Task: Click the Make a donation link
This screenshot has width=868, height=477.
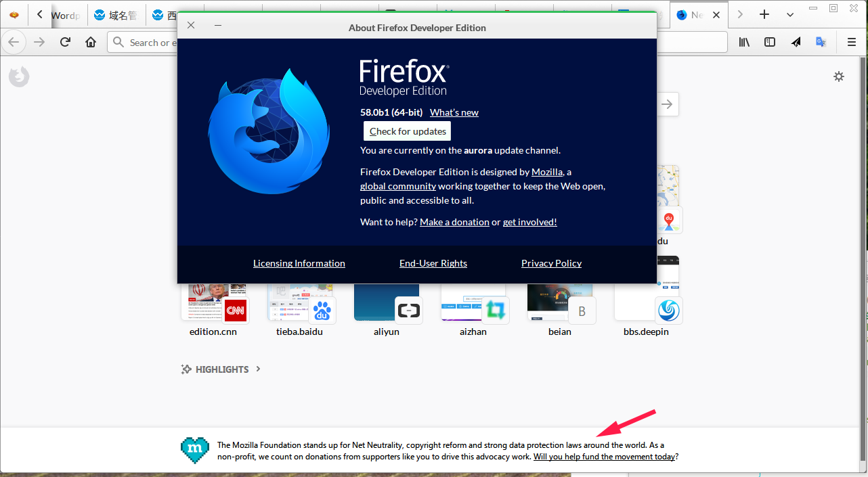Action: pos(454,222)
